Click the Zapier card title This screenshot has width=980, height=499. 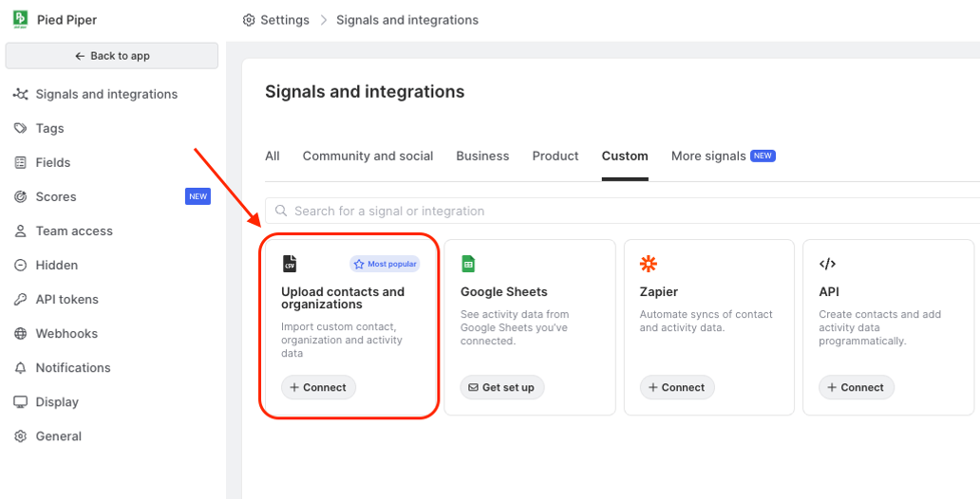coord(659,291)
